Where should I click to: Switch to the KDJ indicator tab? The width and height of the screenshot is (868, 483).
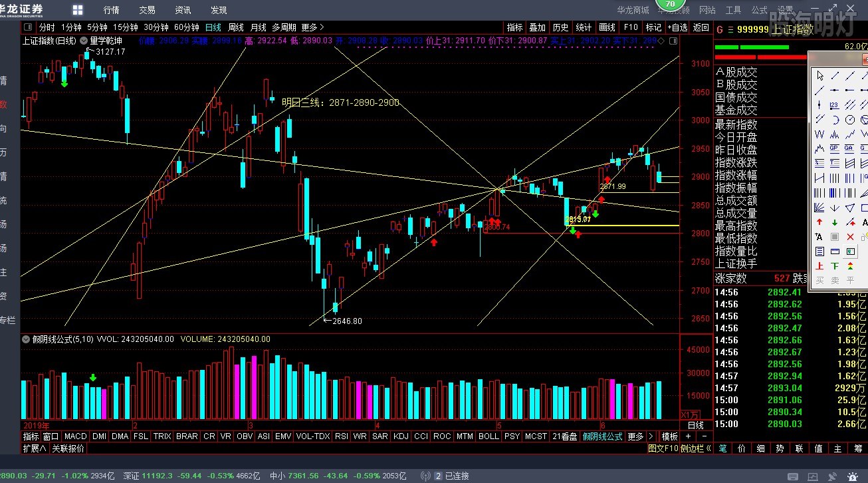coord(401,436)
